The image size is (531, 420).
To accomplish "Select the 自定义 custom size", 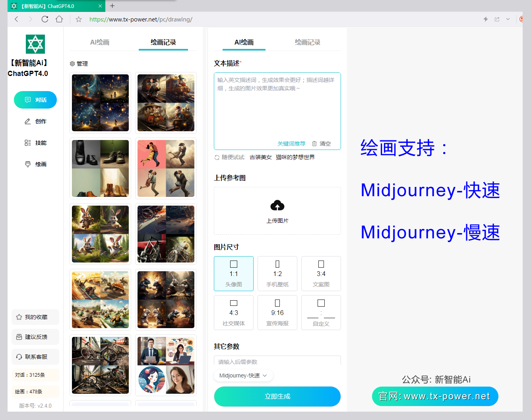I will (x=321, y=313).
